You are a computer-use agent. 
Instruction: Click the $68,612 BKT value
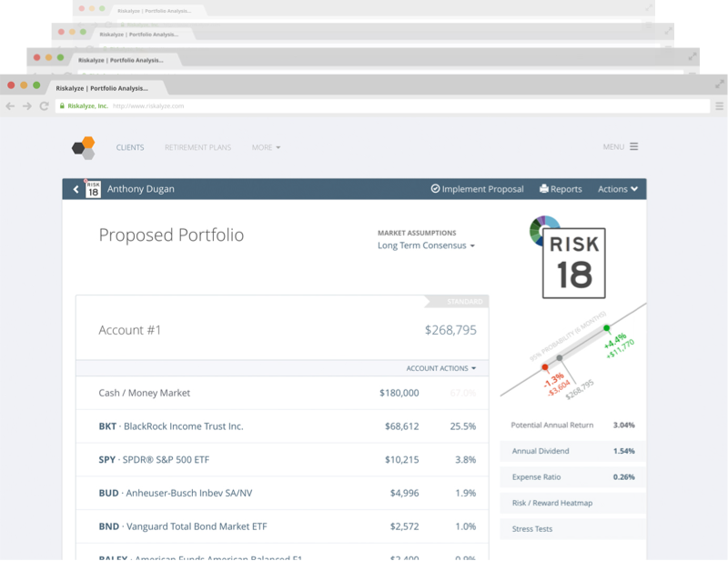[x=401, y=426]
